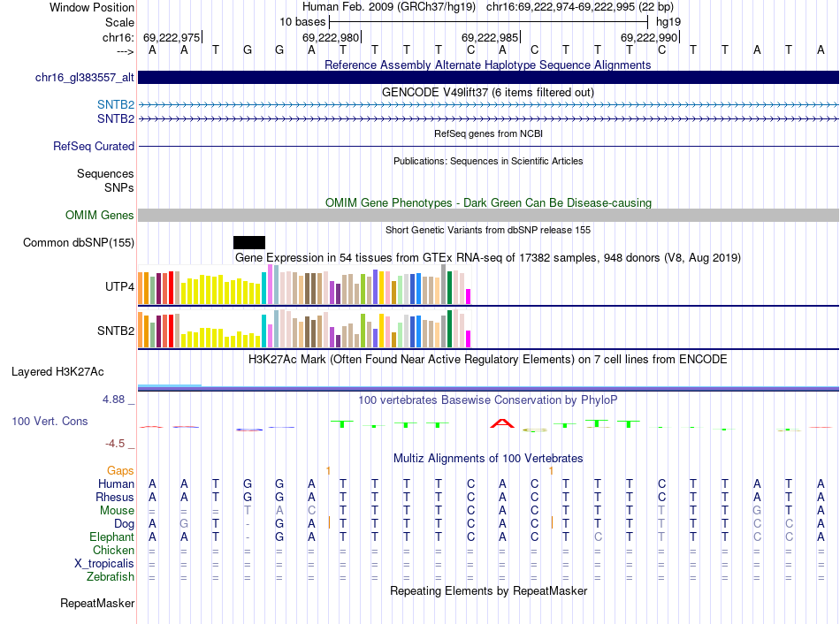
Task: Select the Dog alignment row label
Action: click(124, 524)
